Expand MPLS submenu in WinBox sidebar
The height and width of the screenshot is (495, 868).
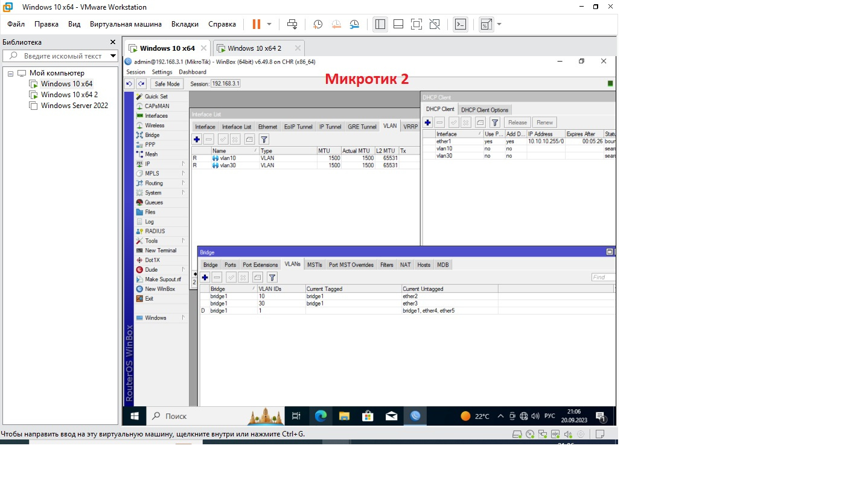(183, 174)
